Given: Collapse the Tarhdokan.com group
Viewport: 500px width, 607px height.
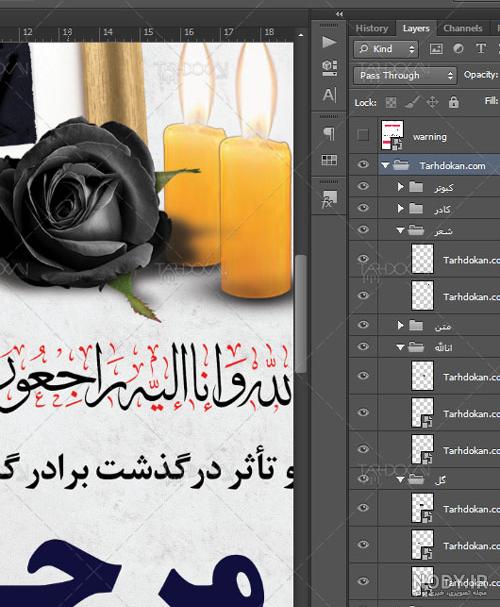Looking at the screenshot, I should [385, 165].
